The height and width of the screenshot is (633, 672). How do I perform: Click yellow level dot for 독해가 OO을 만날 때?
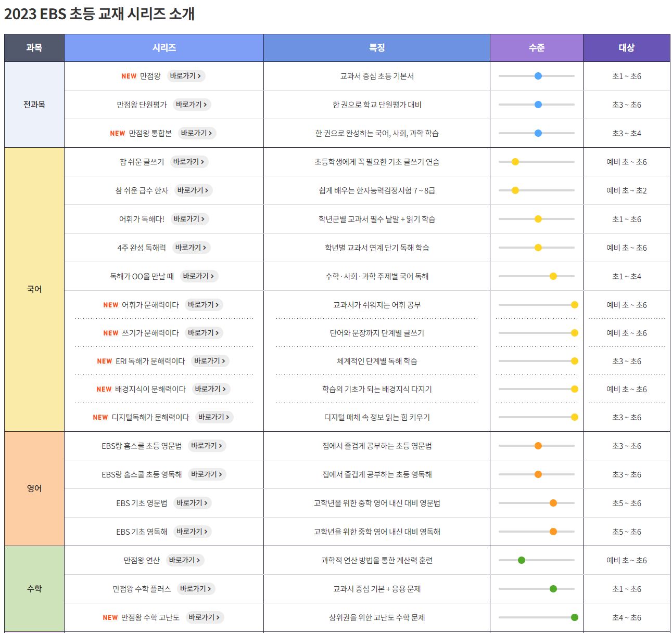click(x=553, y=276)
